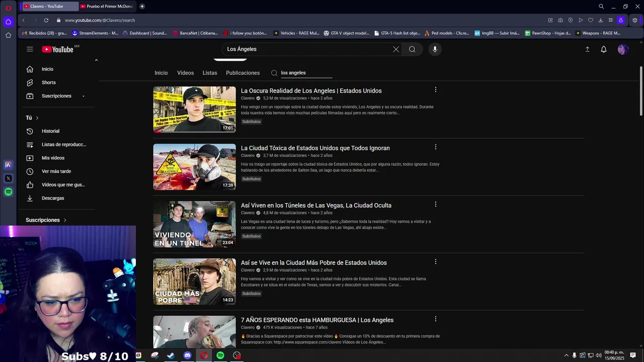Switch to the channel Videos tab
The width and height of the screenshot is (644, 362).
pyautogui.click(x=185, y=73)
